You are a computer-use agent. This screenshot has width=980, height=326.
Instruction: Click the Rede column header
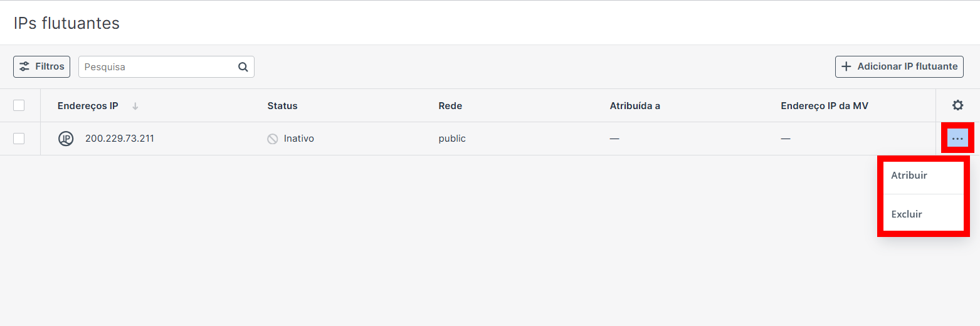[x=450, y=106]
